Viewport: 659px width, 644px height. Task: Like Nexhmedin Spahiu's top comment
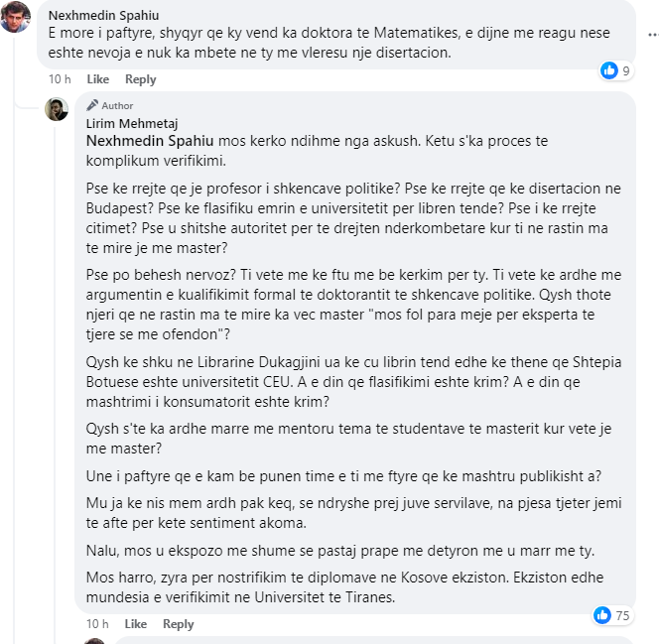(98, 79)
